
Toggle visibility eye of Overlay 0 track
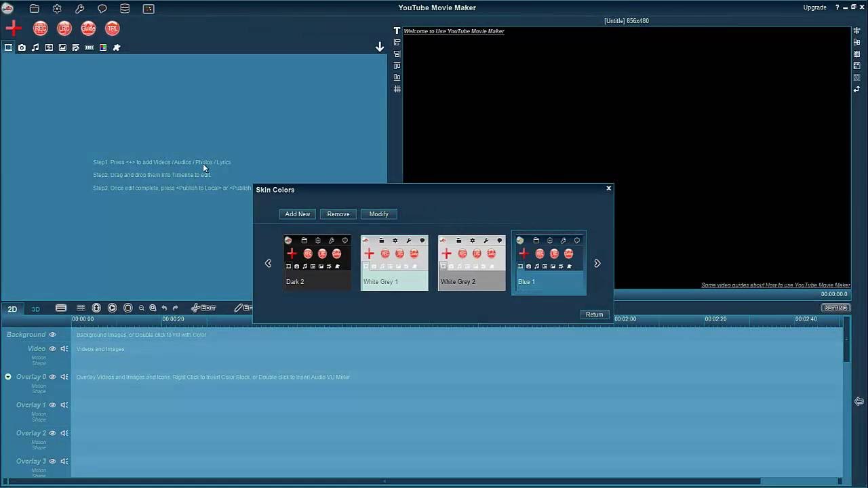52,377
